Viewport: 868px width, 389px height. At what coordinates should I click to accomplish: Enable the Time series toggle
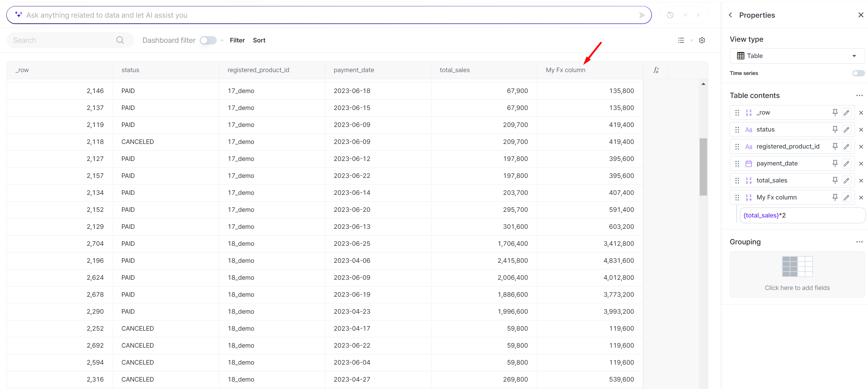858,73
